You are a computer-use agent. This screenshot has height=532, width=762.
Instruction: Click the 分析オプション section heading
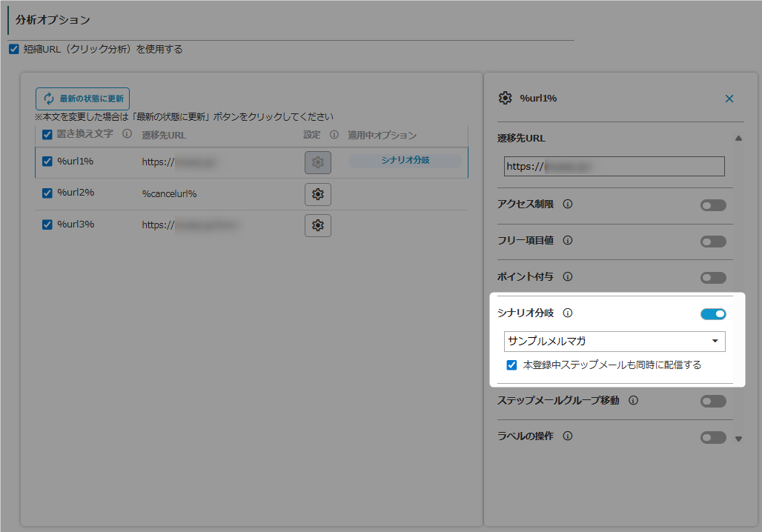click(x=53, y=20)
